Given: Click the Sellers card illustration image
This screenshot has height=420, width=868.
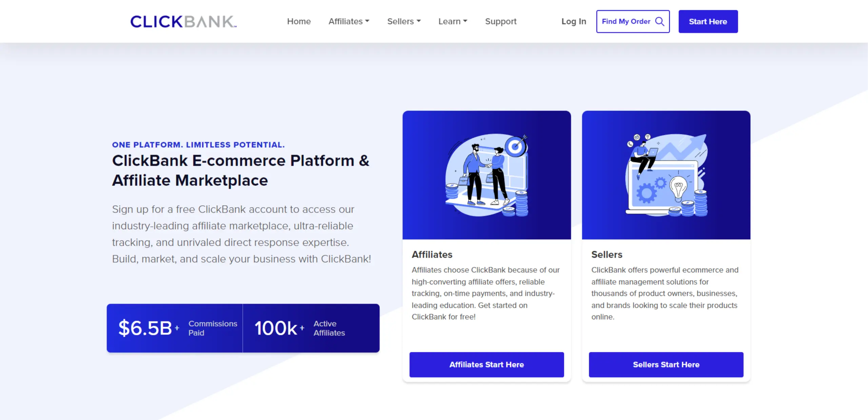Looking at the screenshot, I should click(666, 174).
